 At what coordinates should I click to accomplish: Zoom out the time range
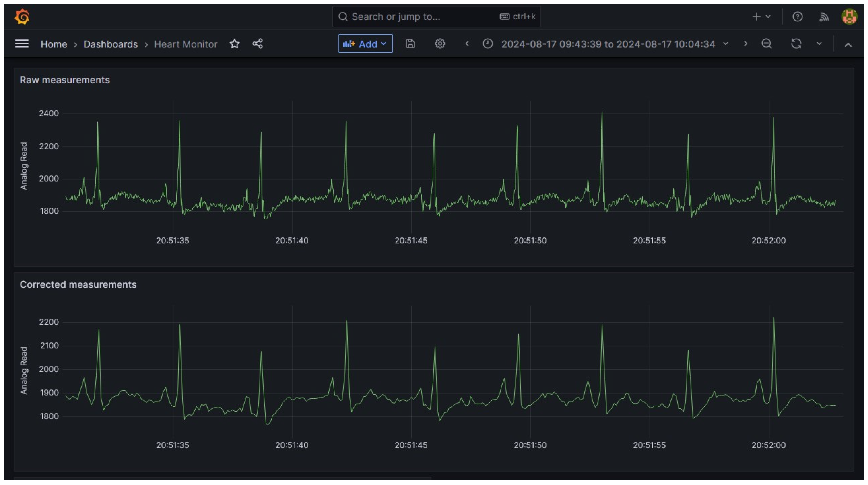click(767, 44)
